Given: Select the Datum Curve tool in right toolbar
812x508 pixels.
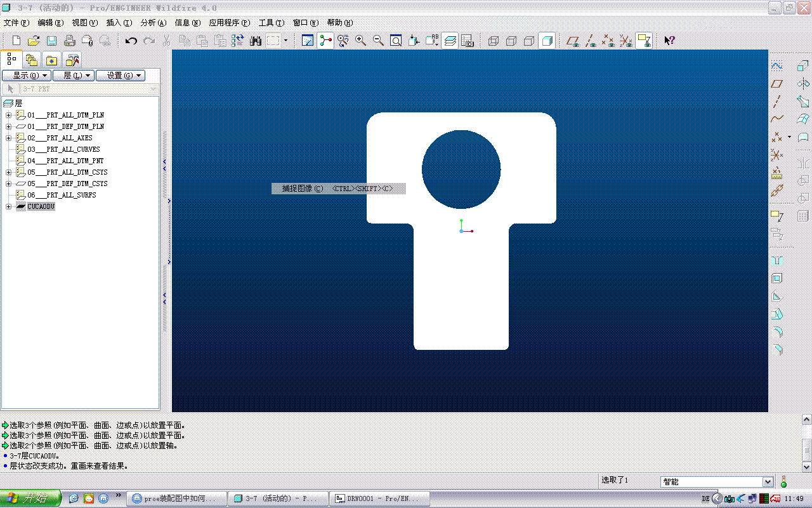Looking at the screenshot, I should click(x=776, y=119).
